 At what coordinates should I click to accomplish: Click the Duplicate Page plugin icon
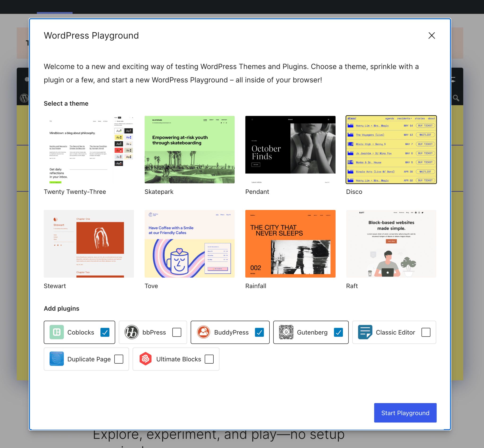coord(56,359)
